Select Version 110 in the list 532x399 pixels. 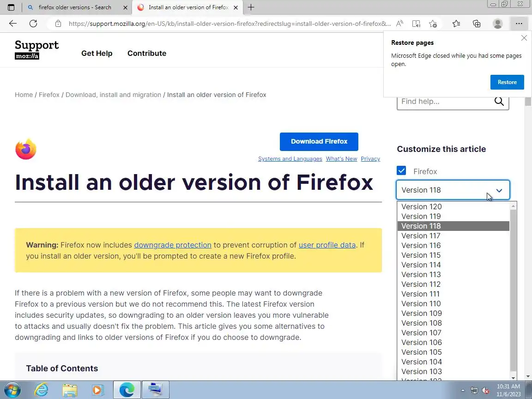click(x=453, y=304)
